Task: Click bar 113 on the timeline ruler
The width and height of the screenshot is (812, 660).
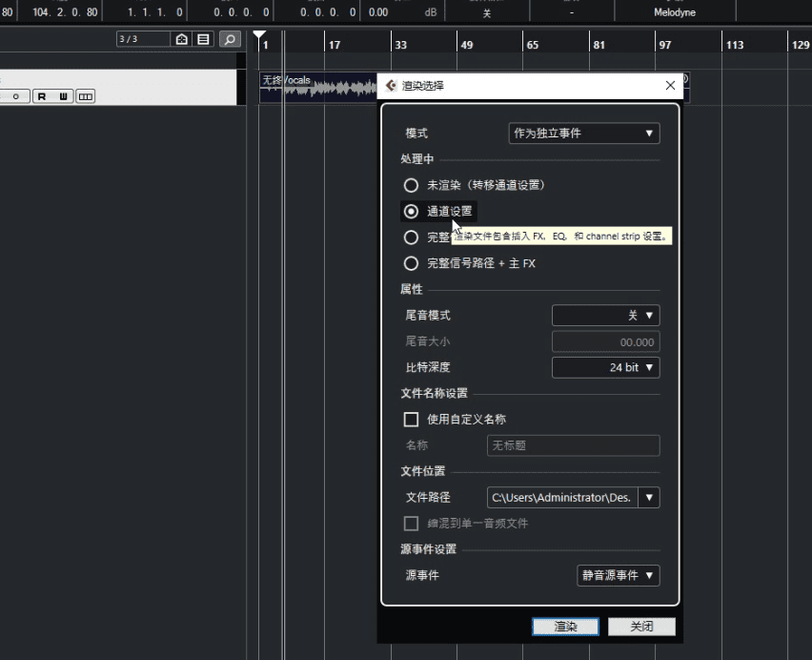Action: coord(734,45)
